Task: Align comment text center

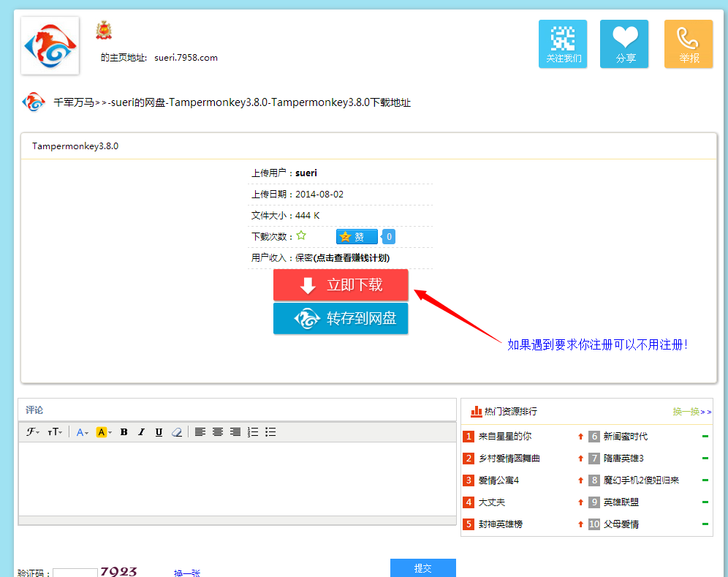Action: (218, 432)
